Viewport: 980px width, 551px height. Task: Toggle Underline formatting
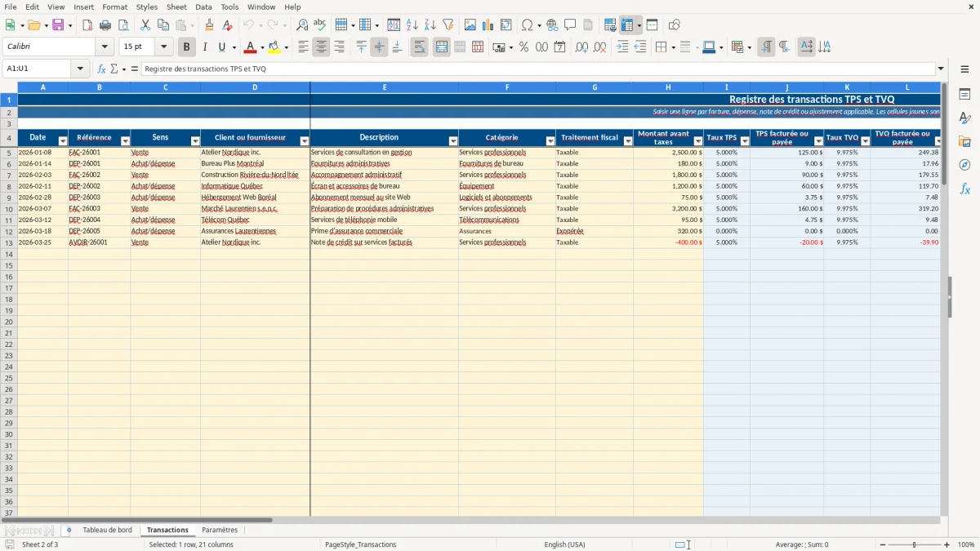[221, 47]
